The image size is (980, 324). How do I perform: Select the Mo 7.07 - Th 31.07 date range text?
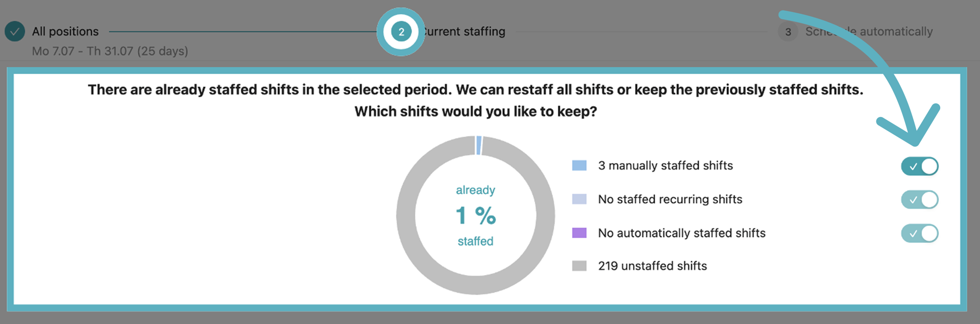[x=110, y=51]
